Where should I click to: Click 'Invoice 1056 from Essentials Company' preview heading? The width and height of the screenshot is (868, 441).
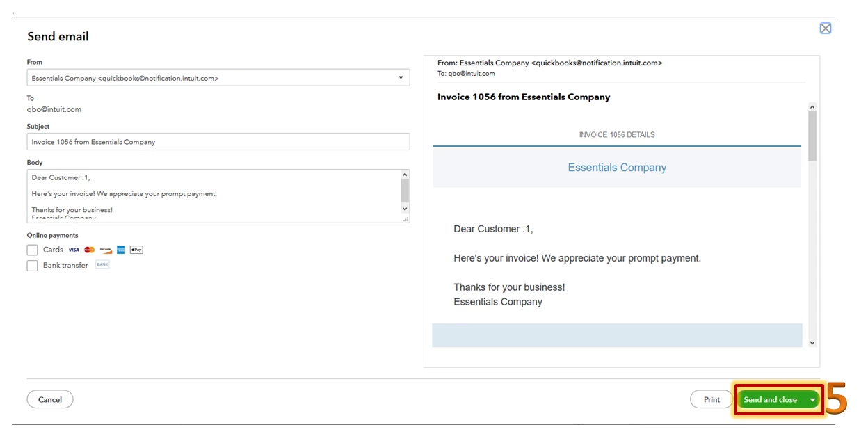[524, 97]
